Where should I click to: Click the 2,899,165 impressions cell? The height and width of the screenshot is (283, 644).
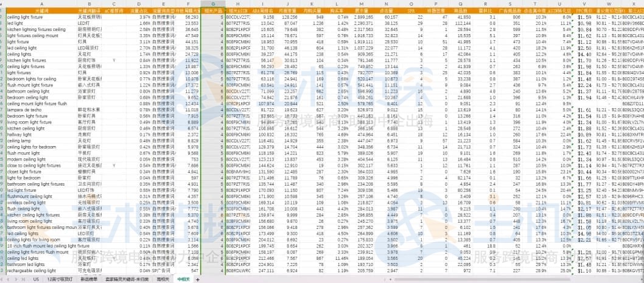click(x=362, y=17)
